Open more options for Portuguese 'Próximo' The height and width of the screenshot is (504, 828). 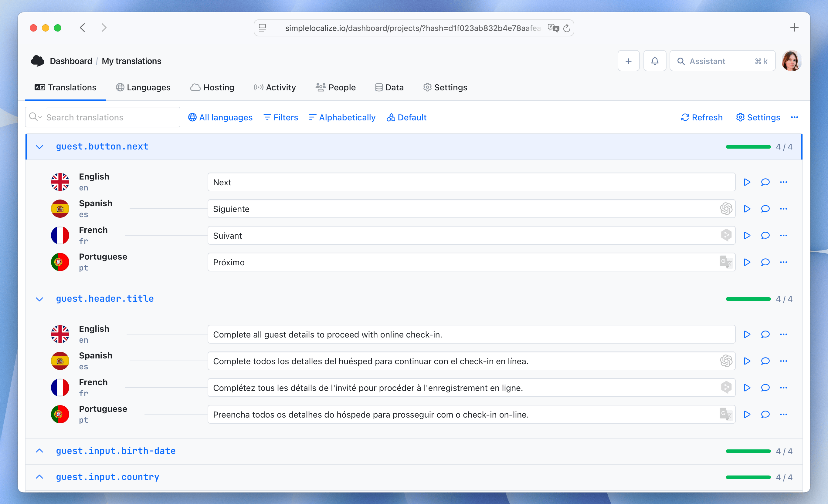pyautogui.click(x=783, y=262)
